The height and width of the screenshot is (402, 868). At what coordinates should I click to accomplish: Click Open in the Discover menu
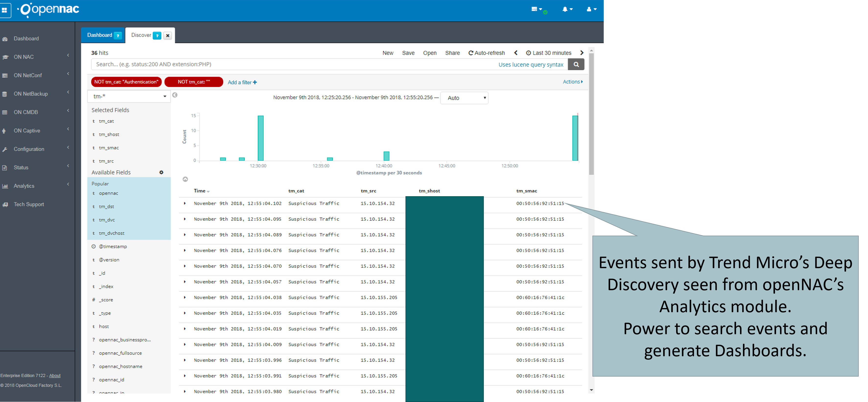(x=430, y=53)
